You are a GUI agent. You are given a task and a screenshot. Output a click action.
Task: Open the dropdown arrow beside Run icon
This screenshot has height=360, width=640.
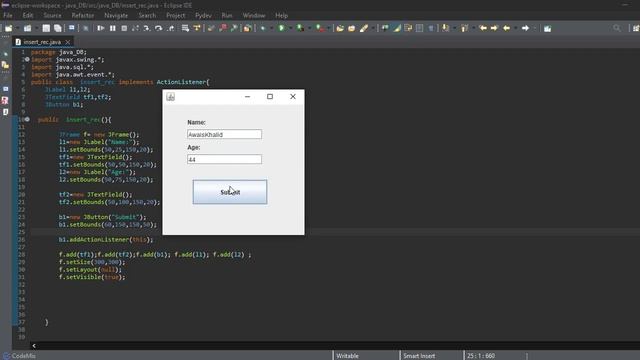coord(290,28)
